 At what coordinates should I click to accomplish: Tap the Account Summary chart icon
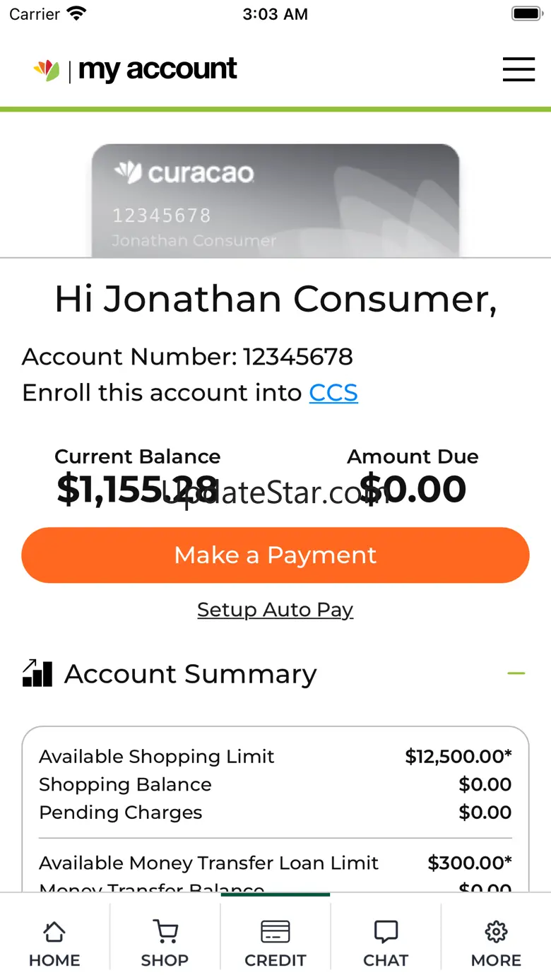(37, 673)
